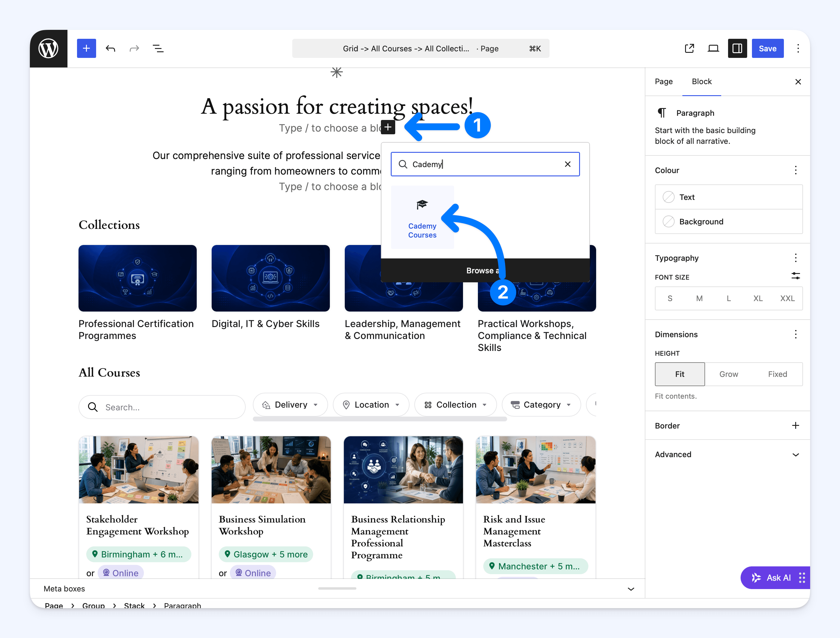Open the editor options menu
Image resolution: width=840 pixels, height=638 pixels.
tap(798, 49)
